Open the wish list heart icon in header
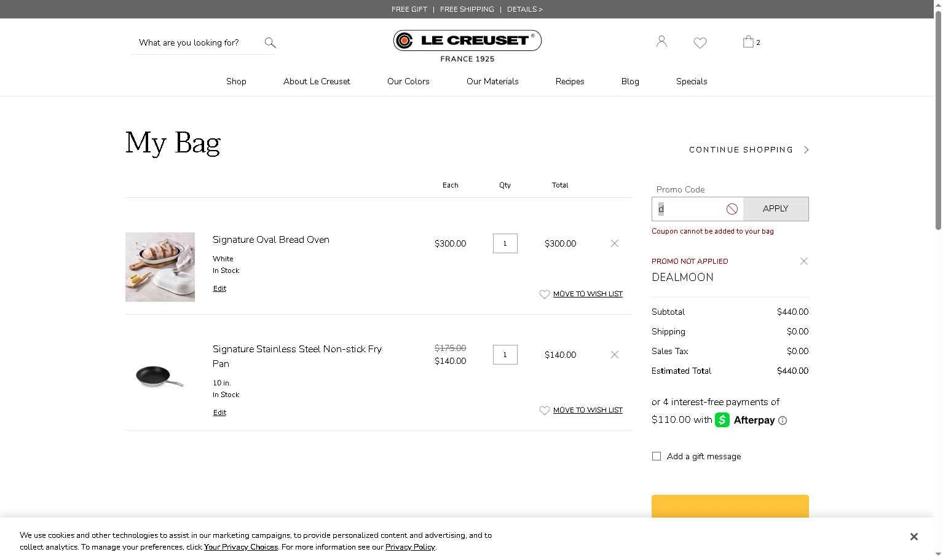This screenshot has width=943, height=560. tap(700, 42)
